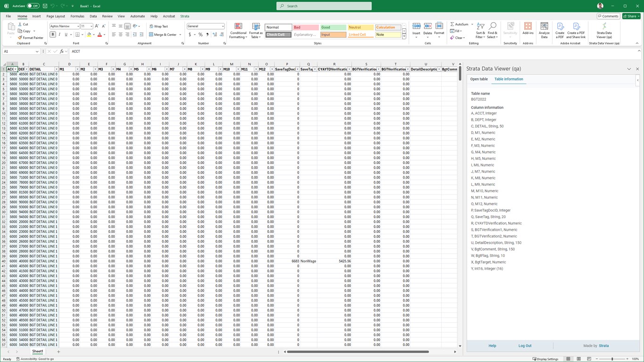Open Conditional Formatting menu

238,30
